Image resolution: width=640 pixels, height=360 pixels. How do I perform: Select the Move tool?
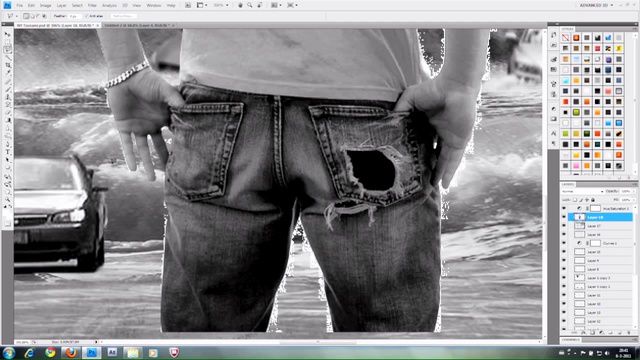coord(7,34)
